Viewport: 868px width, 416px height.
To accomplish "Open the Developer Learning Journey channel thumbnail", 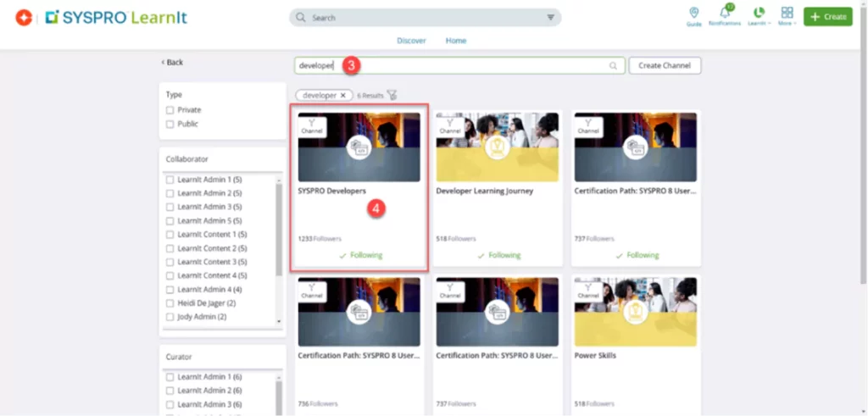I will pos(498,147).
